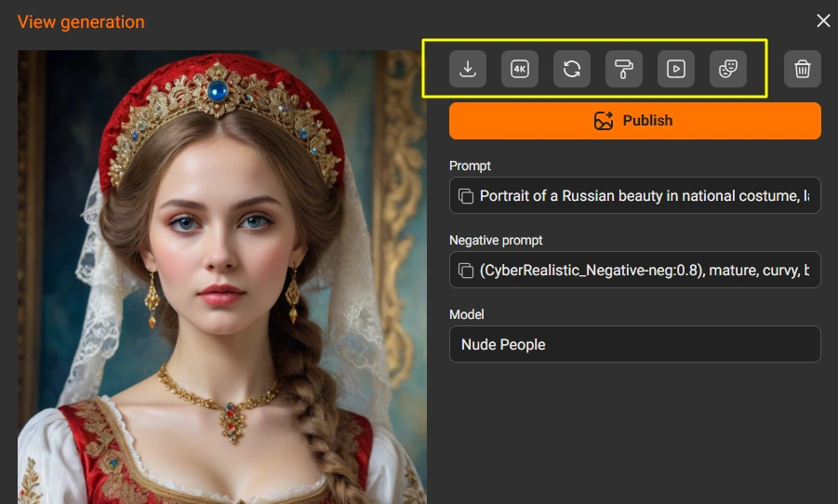The height and width of the screenshot is (504, 838).
Task: Click the Prompt text field
Action: pos(635,195)
